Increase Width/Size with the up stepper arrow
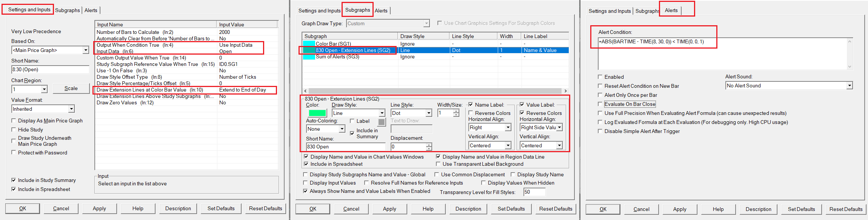This screenshot has width=868, height=220. click(x=456, y=111)
